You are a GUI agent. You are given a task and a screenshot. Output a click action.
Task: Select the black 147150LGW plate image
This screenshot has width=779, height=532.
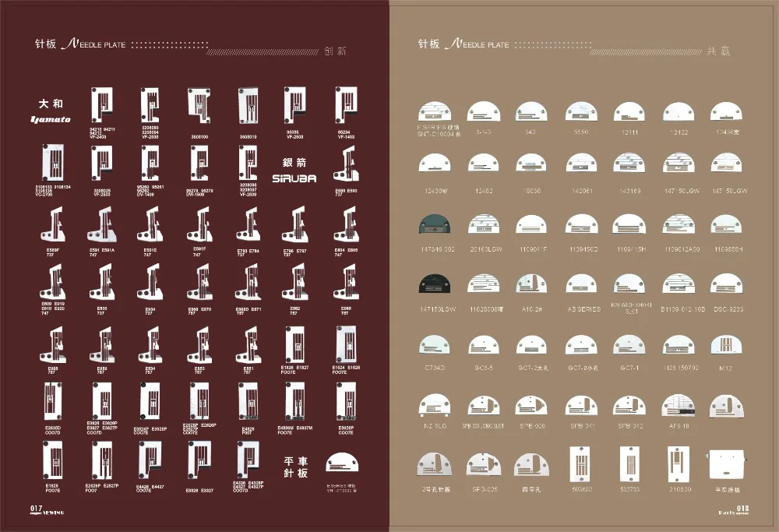tap(435, 284)
